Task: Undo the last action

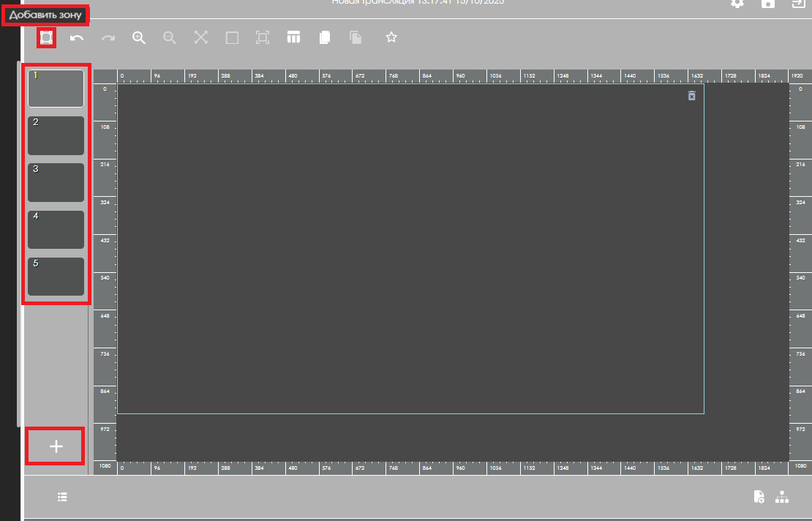Action: coord(77,37)
